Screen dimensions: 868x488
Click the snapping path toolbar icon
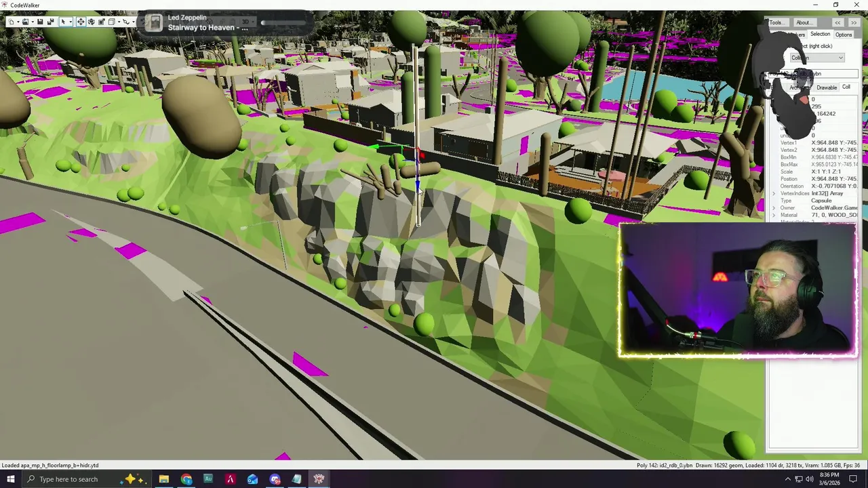pyautogui.click(x=126, y=22)
